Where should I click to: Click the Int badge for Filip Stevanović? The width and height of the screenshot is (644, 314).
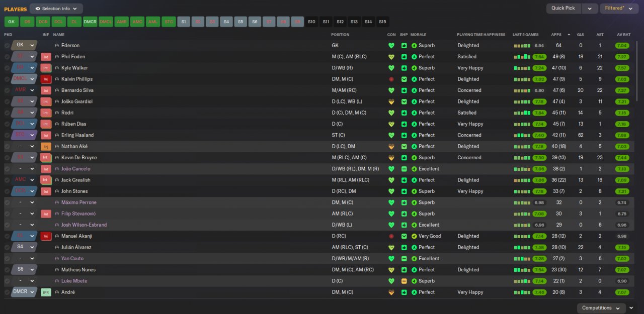pyautogui.click(x=46, y=214)
